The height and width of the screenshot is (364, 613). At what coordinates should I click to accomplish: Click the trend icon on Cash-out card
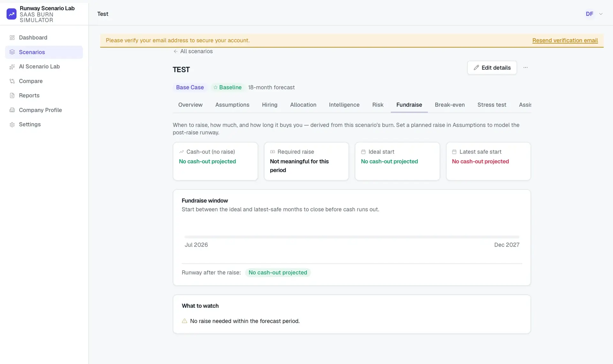coord(182,152)
